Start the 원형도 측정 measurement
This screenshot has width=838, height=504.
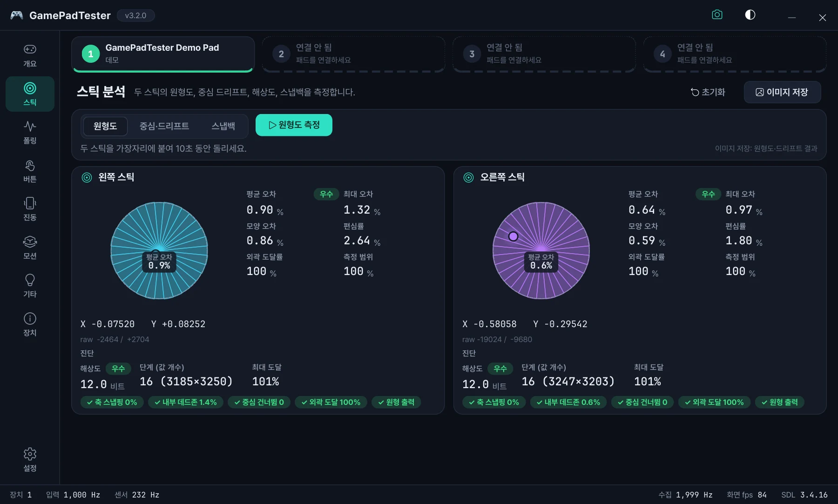(294, 125)
